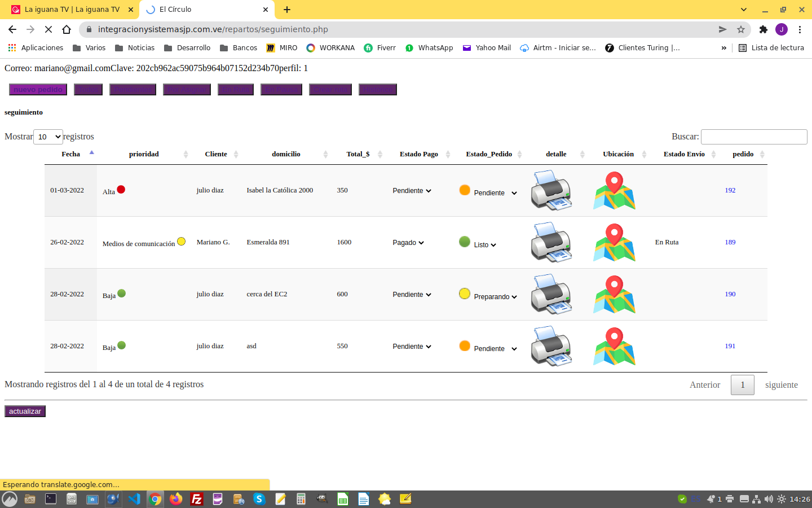Switch to the La iguana TV tab
Screen dimensions: 812x508
(72, 10)
